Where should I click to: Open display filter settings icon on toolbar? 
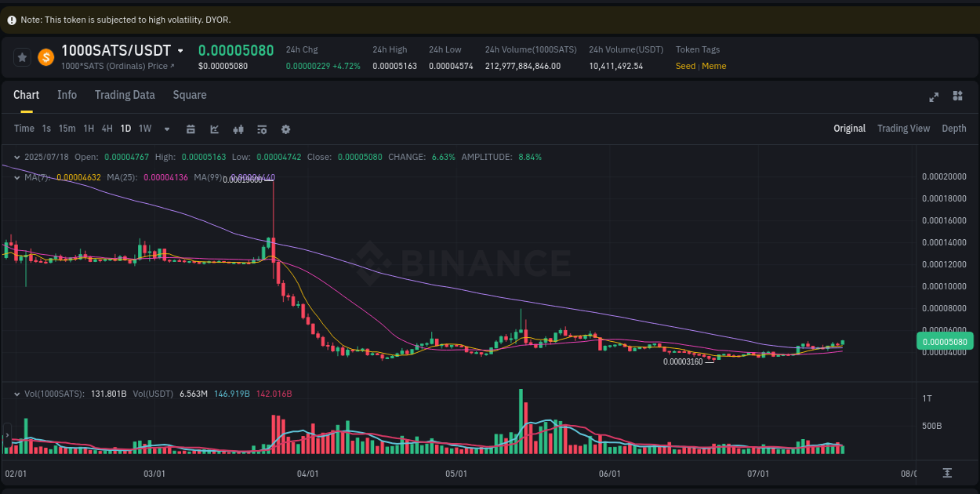[x=262, y=129]
